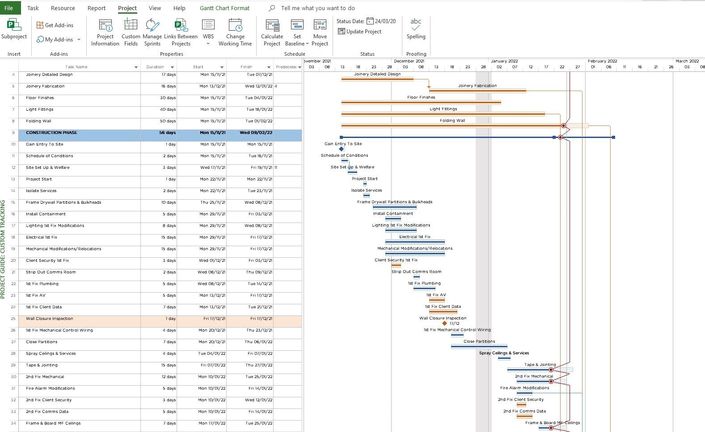705x432 pixels.
Task: Select the Install Containment task
Action: pyautogui.click(x=45, y=214)
